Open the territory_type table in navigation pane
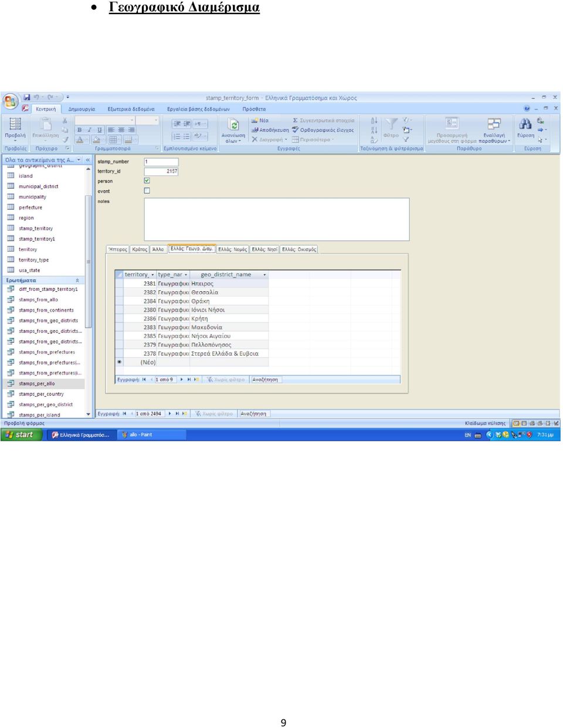The width and height of the screenshot is (563, 728). [33, 260]
